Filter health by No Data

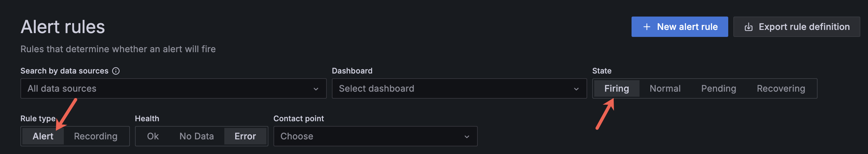[x=197, y=136]
